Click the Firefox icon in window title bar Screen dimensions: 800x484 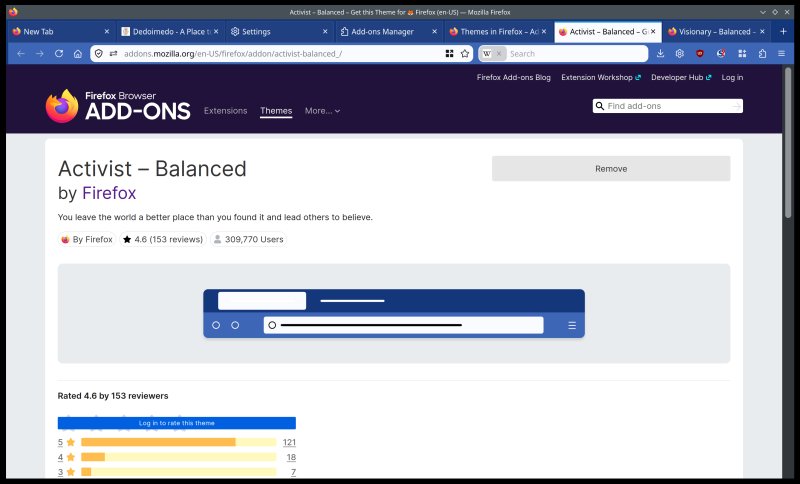point(13,12)
